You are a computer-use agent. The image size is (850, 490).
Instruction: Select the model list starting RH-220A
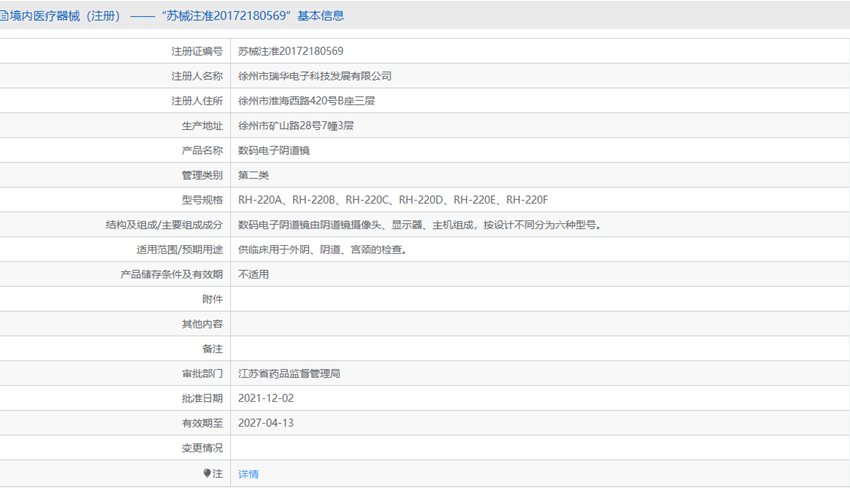coord(393,200)
